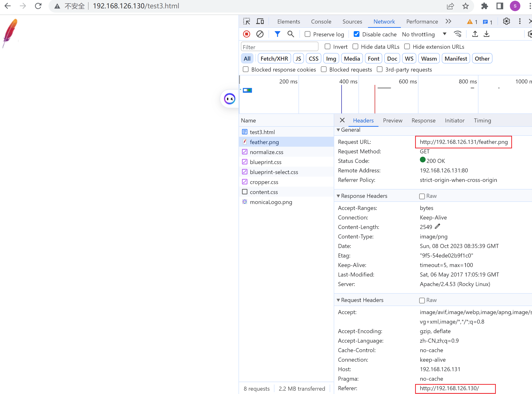Select the Elements tab in DevTools
Viewport: 532px width, 394px height.
289,22
